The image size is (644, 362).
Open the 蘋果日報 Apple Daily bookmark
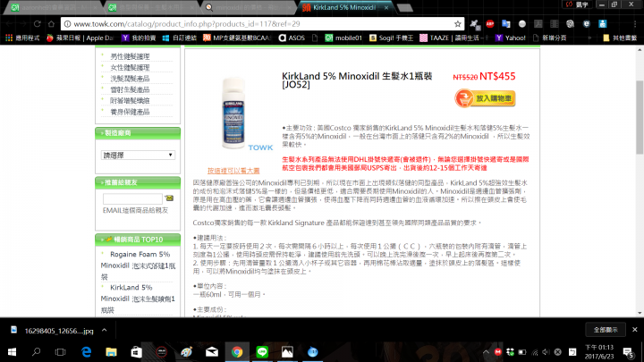80,38
